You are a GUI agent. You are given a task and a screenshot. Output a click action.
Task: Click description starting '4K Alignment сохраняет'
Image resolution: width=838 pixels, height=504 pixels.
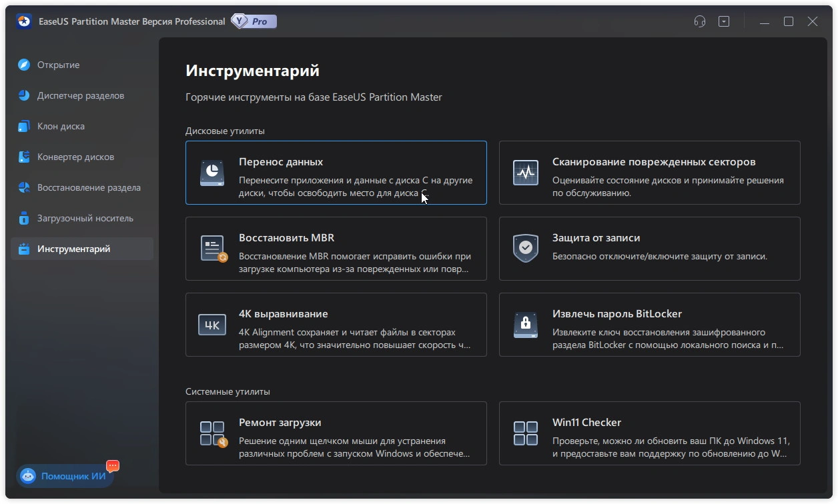356,339
